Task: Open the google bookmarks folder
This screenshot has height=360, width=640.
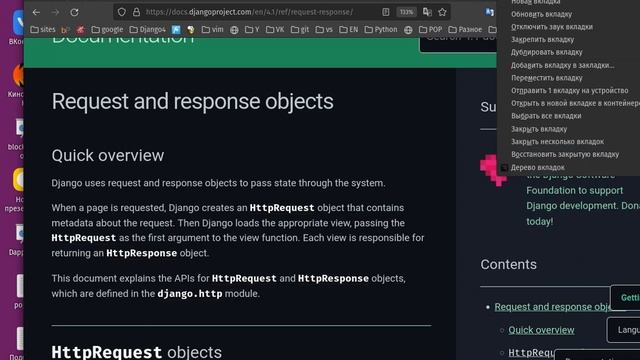Action: coord(107,29)
